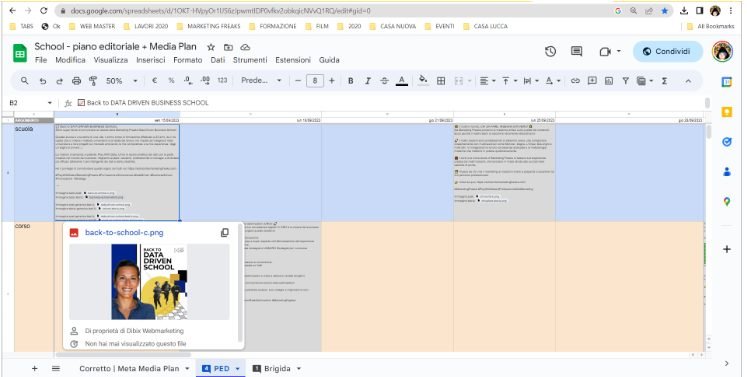Add a new sheet plus button
Screen dimensions: 747x377
[34, 368]
